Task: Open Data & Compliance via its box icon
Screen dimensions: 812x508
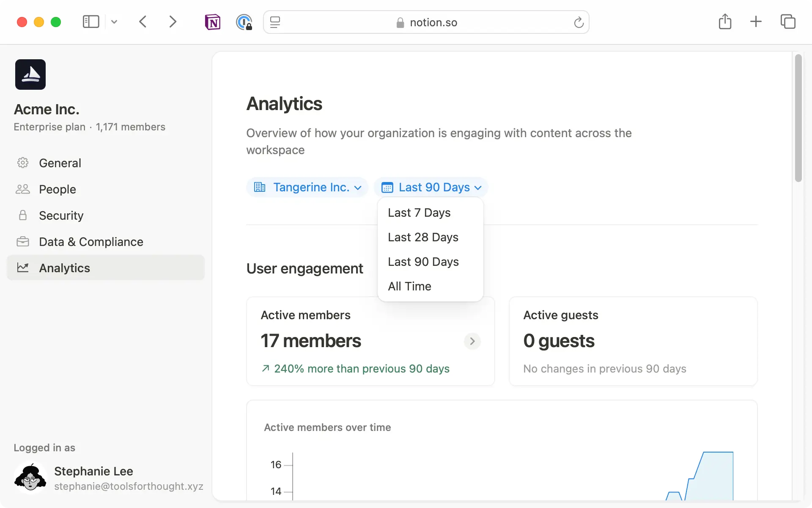Action: pyautogui.click(x=23, y=242)
